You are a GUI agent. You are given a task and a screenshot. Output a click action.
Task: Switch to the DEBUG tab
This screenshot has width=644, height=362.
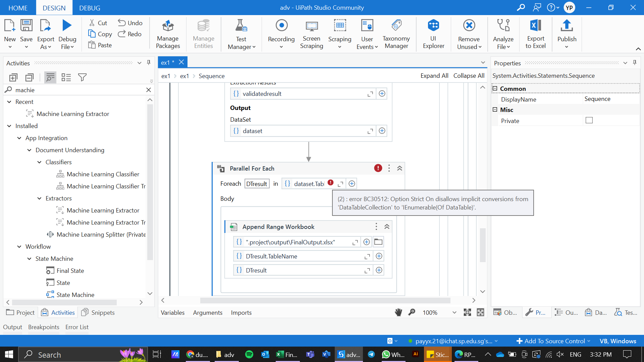[90, 8]
